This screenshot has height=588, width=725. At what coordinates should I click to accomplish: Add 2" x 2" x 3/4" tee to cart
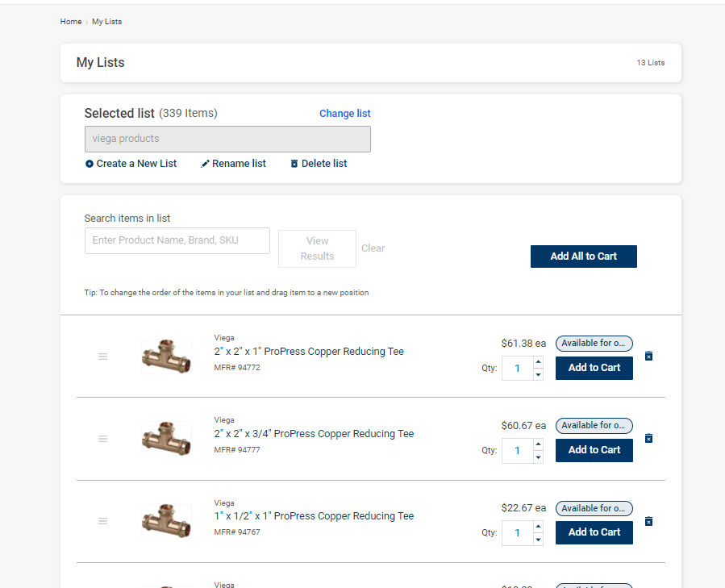click(594, 450)
